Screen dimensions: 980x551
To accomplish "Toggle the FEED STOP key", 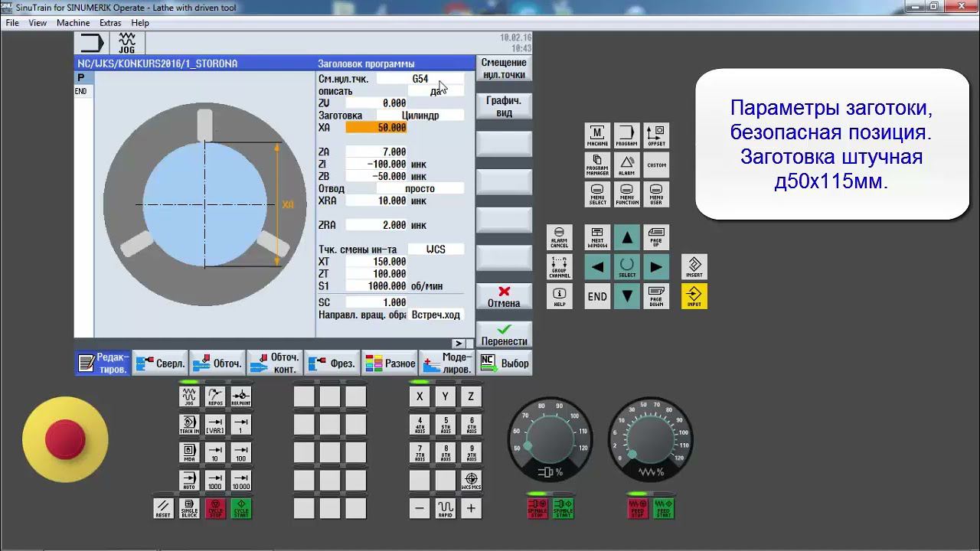I will [x=638, y=508].
